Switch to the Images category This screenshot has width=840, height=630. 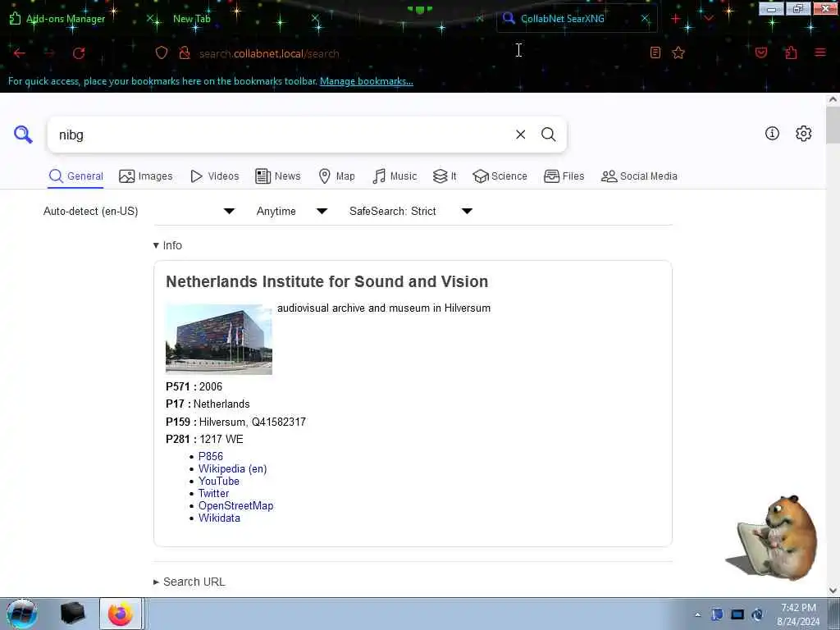tap(146, 176)
